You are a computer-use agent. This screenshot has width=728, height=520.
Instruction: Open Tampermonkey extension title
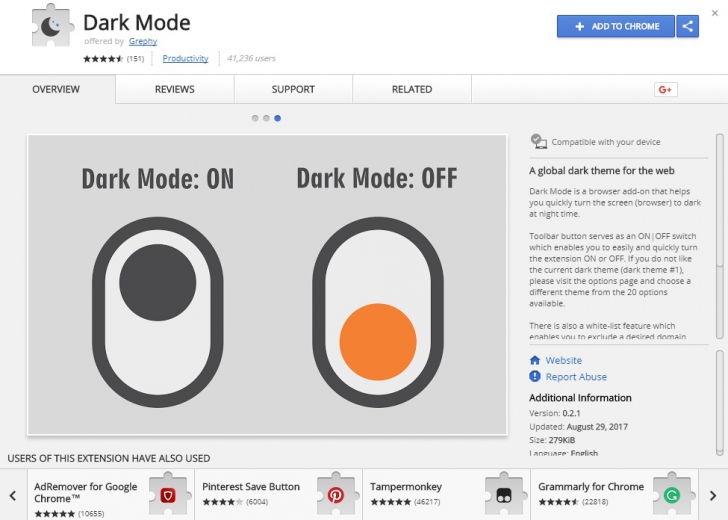406,487
